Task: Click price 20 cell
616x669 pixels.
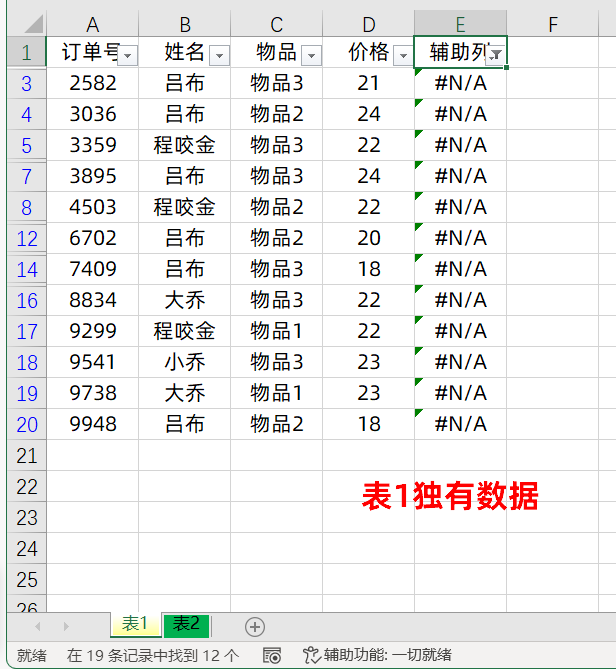Action: click(x=369, y=238)
